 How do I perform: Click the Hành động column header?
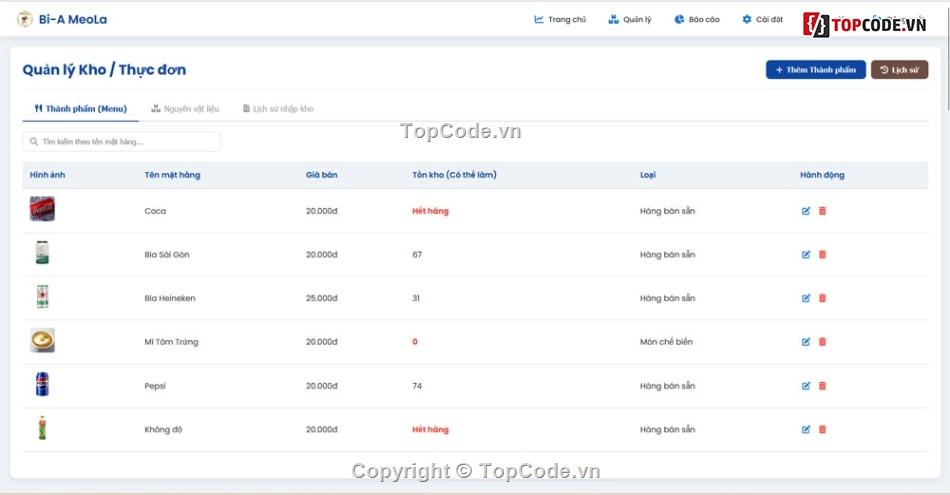[822, 175]
